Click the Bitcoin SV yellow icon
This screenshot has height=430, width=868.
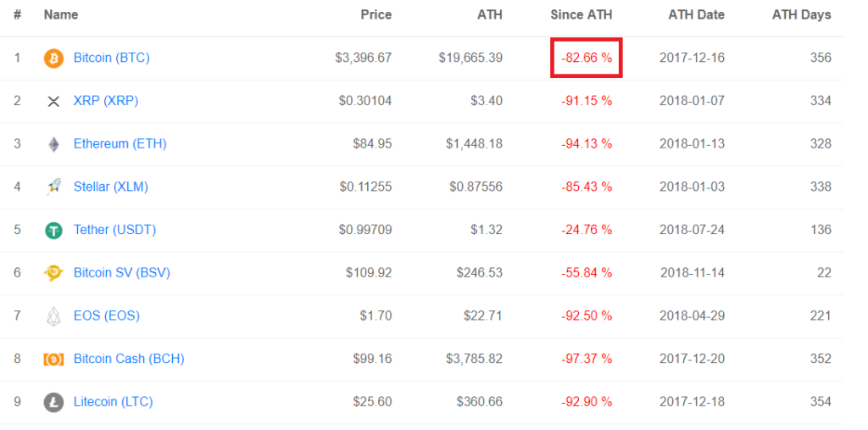pos(53,273)
